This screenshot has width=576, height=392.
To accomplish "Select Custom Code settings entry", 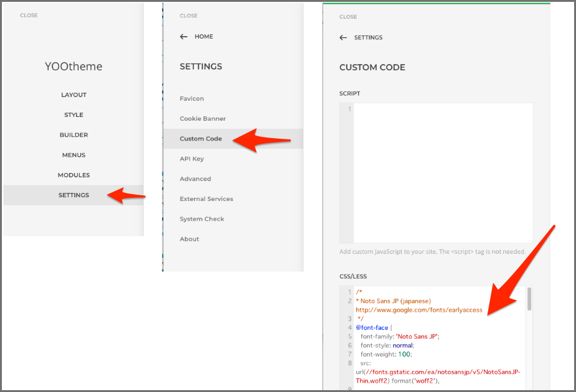I will pyautogui.click(x=201, y=138).
